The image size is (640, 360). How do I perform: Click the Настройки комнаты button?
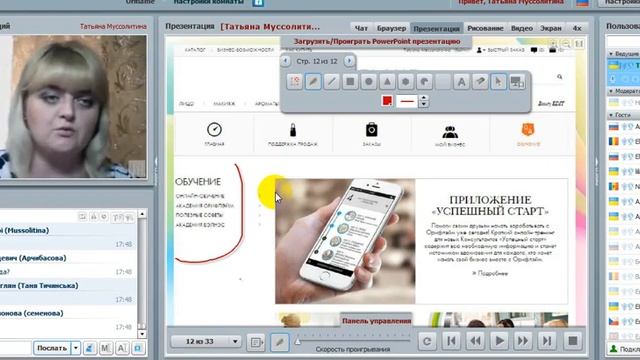point(209,2)
